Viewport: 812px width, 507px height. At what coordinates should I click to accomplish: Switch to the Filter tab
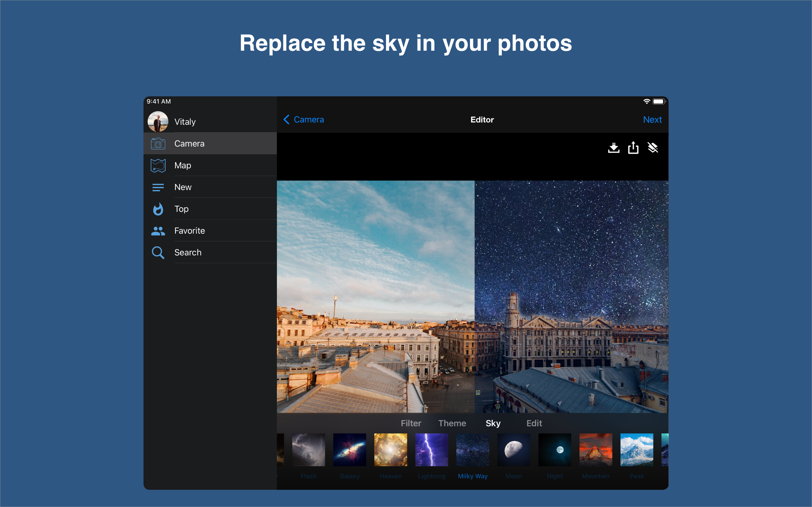411,423
